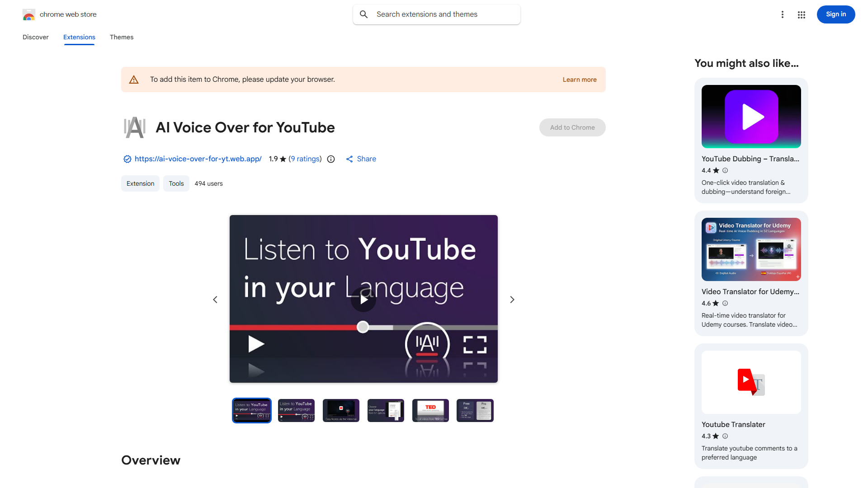Open the ai-voice-over-for-yt.web.app link
Viewport: 868px width, 488px height.
pos(198,159)
